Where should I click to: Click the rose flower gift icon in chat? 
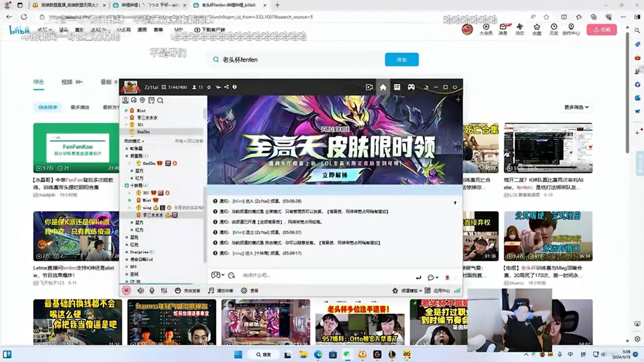coord(447,277)
